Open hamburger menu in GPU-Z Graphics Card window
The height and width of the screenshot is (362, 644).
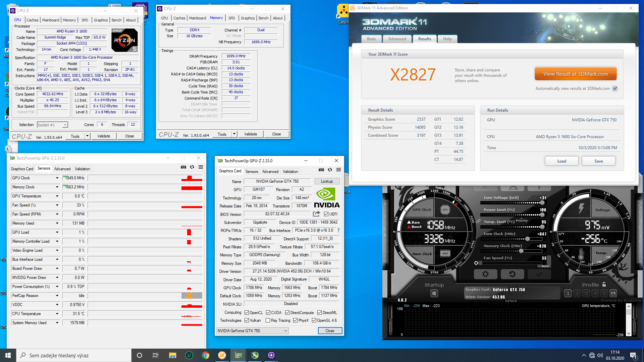(x=338, y=170)
